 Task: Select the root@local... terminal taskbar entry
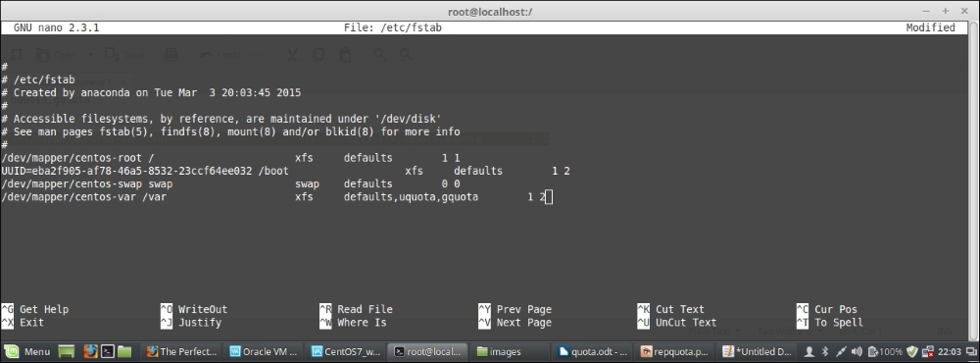[x=429, y=352]
